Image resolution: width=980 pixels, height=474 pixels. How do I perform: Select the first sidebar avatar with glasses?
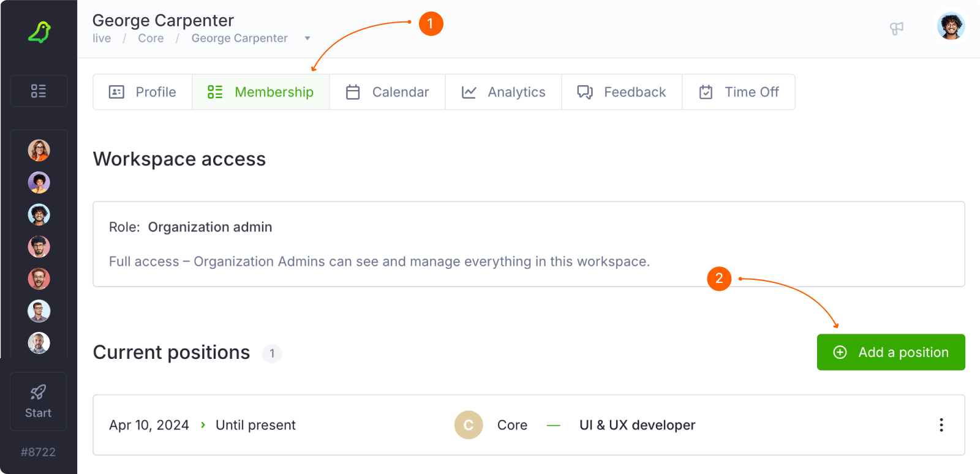(x=39, y=150)
